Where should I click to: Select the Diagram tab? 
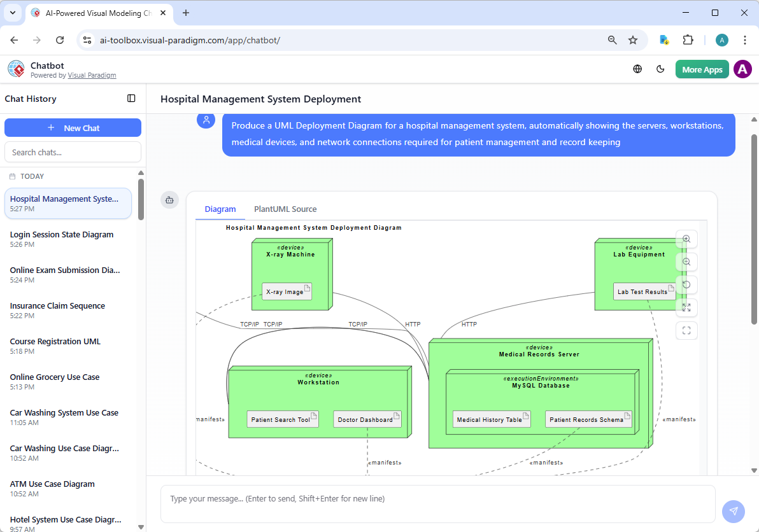tap(220, 209)
